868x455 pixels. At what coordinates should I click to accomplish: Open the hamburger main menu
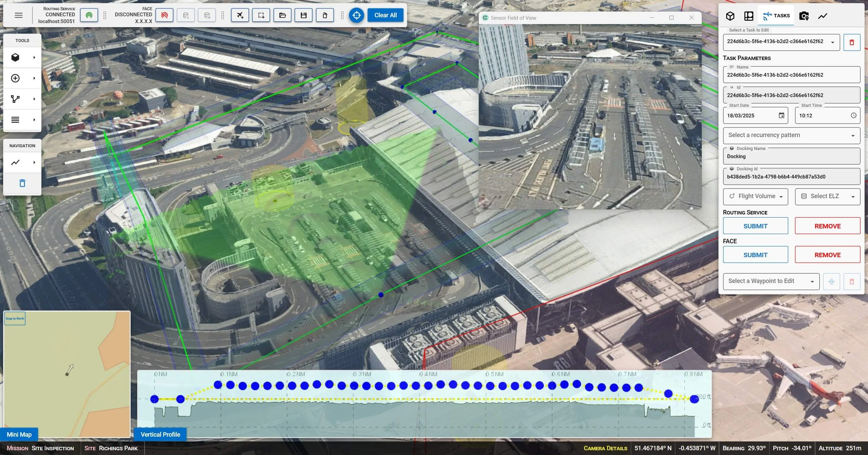tap(19, 15)
